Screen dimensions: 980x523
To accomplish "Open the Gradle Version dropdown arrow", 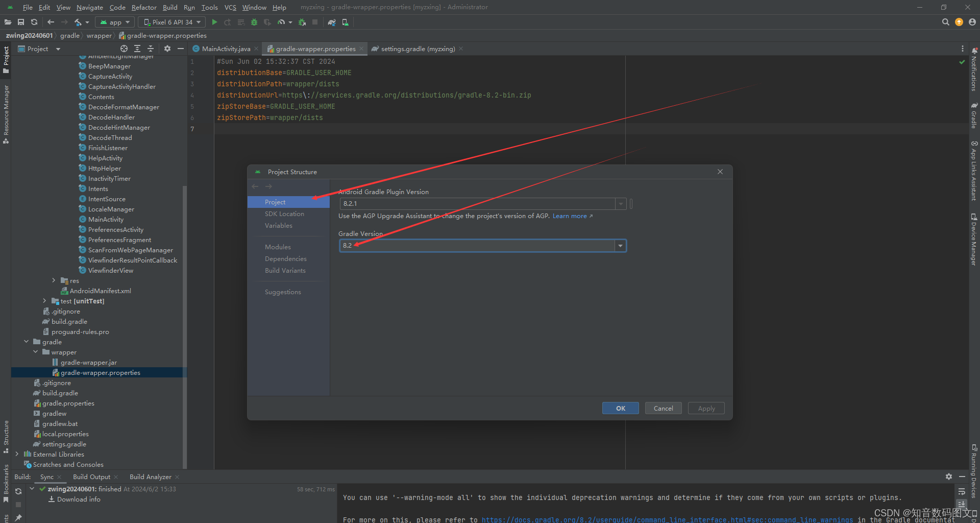I will [620, 246].
